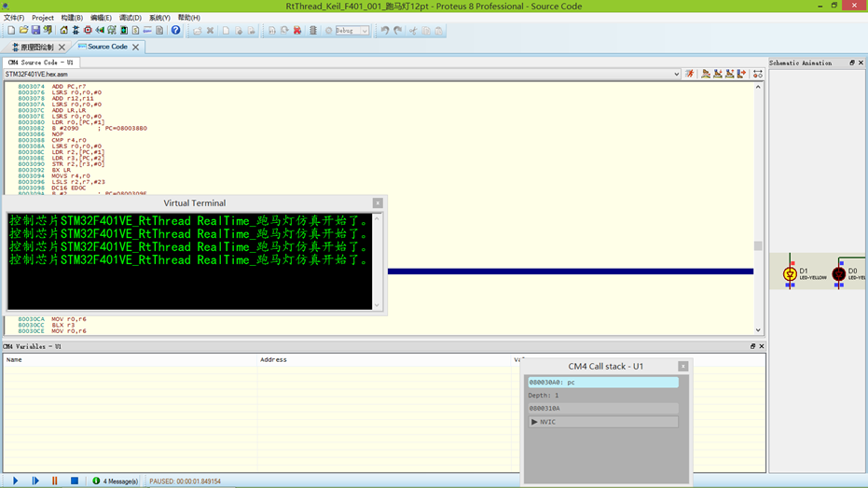
Task: Go to the Home page icon
Action: coord(63,31)
